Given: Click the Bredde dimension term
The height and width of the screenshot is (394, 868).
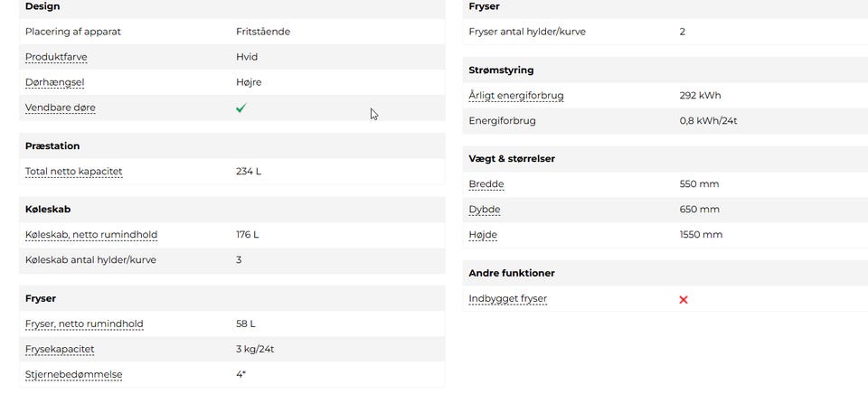Looking at the screenshot, I should (486, 184).
